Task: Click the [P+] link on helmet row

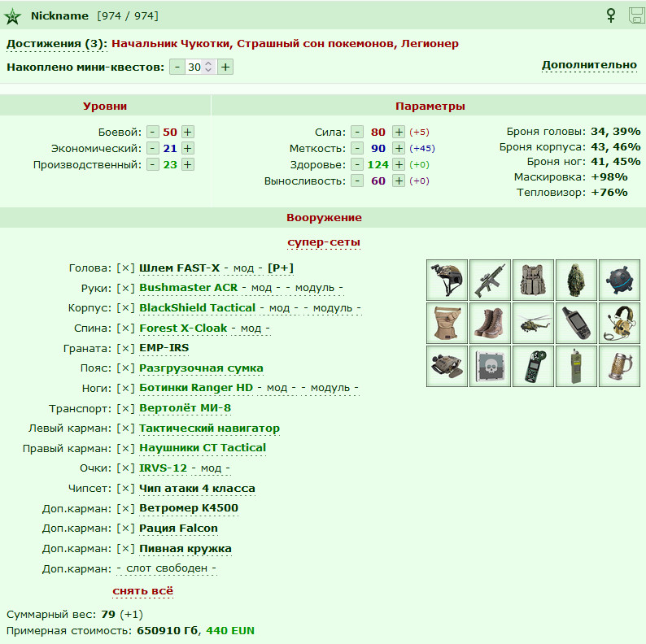Action: point(281,268)
